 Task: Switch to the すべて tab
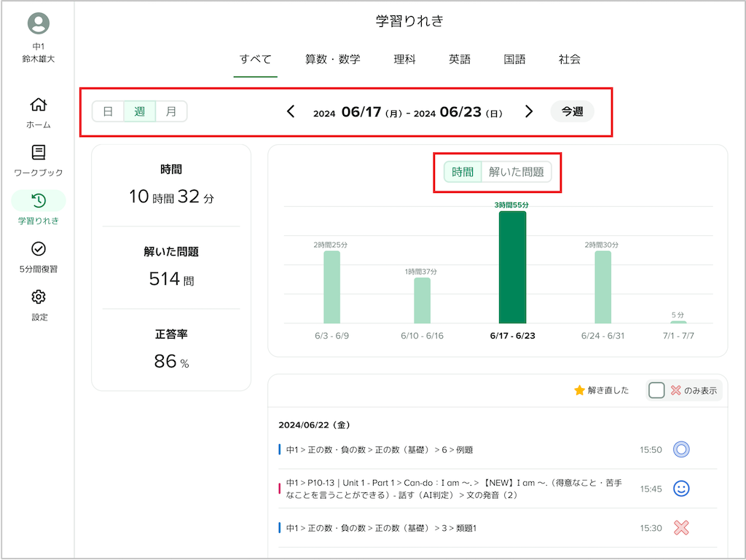(256, 60)
